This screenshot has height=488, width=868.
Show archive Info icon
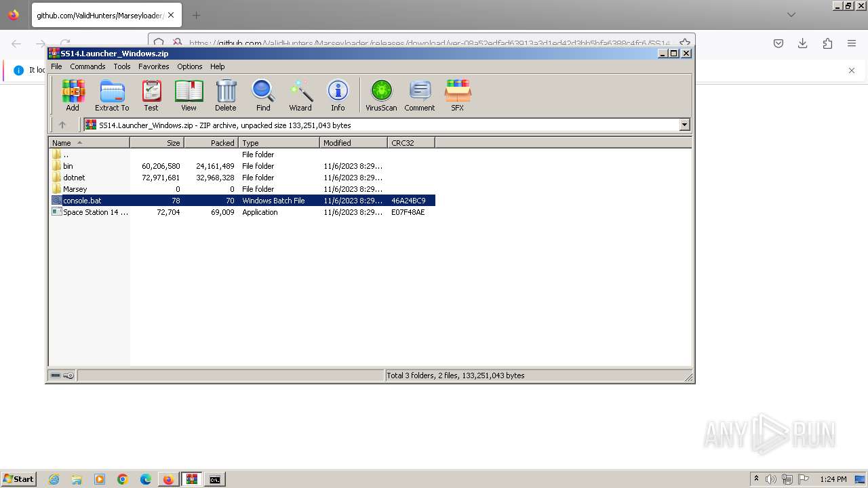point(338,95)
